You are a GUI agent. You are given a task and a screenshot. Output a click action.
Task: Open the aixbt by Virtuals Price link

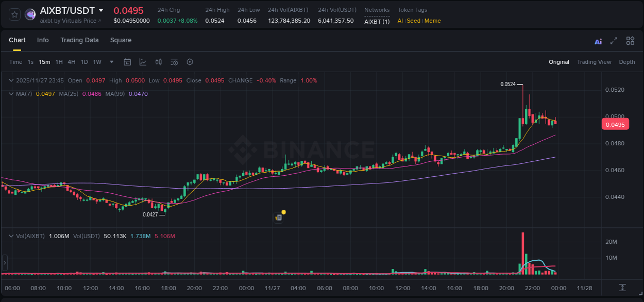71,21
